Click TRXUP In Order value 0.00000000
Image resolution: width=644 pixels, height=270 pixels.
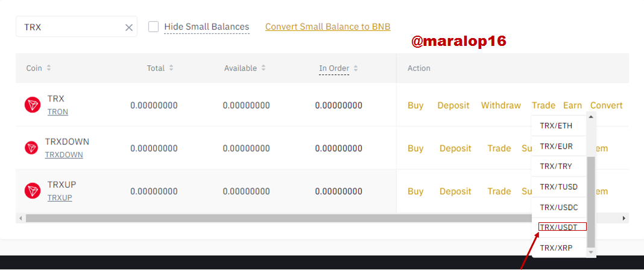(x=339, y=191)
